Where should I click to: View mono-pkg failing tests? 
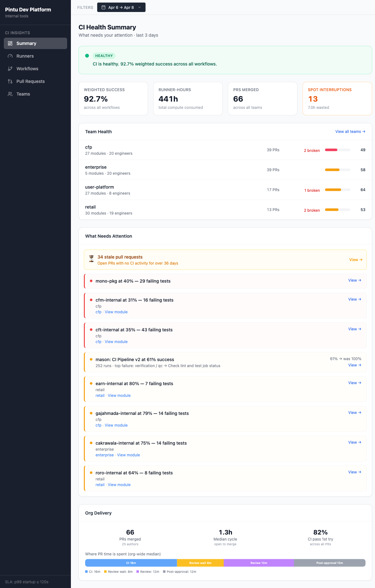[x=355, y=280]
